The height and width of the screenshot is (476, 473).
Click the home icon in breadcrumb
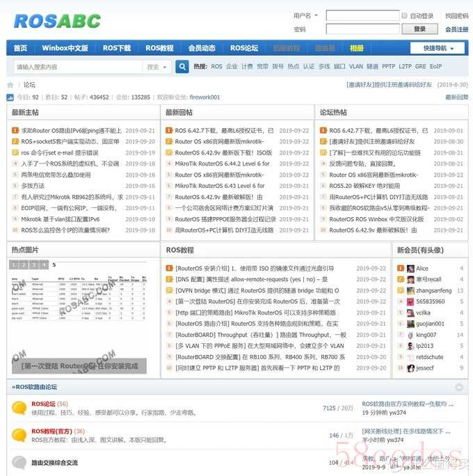[10, 85]
